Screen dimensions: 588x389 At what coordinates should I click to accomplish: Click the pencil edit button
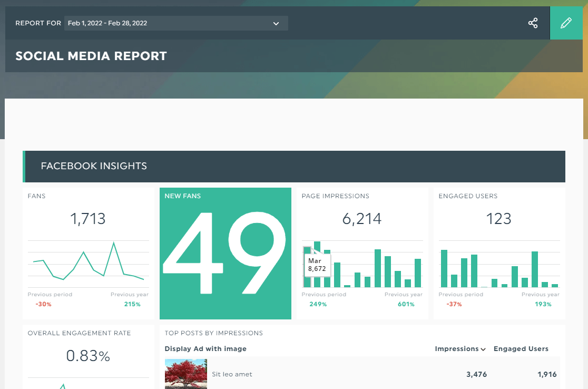(566, 23)
